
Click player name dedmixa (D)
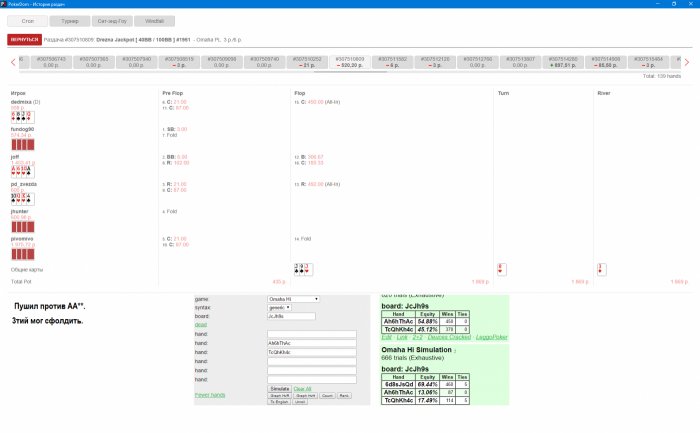click(x=25, y=102)
